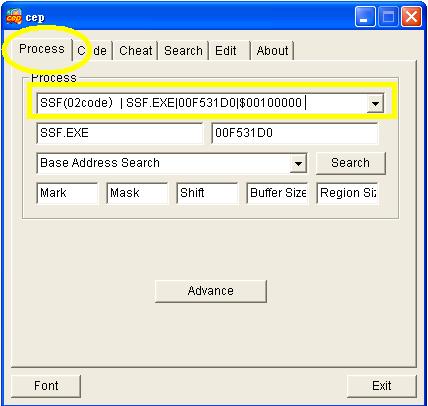Click the 00F531D0 address field
The width and height of the screenshot is (428, 406).
pos(295,133)
